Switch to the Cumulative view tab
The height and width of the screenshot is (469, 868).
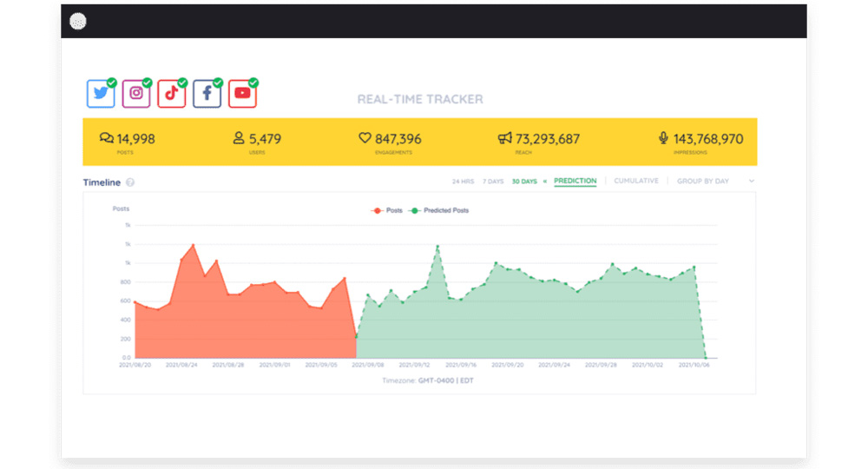coord(635,182)
